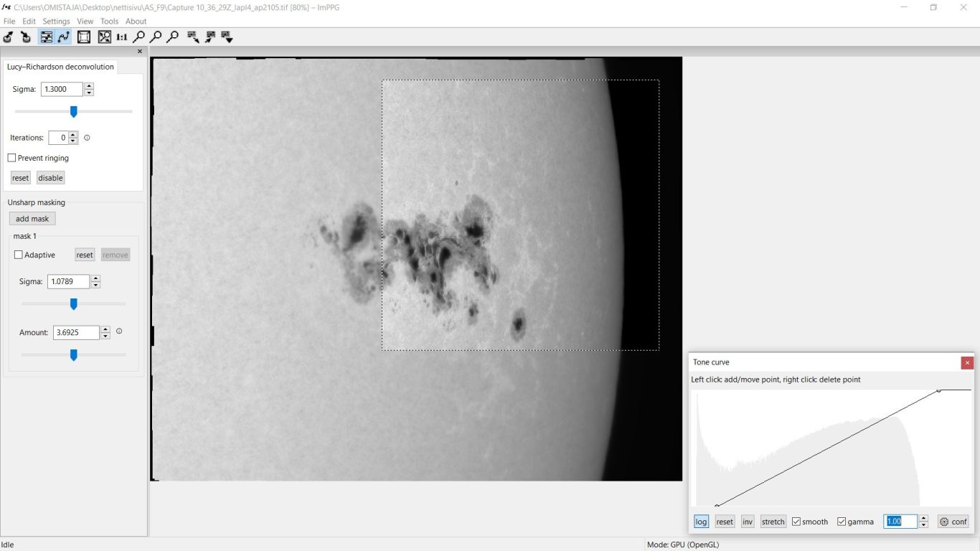Open an image file via toolbar icon
Screen dimensions: 980x551
9,37
